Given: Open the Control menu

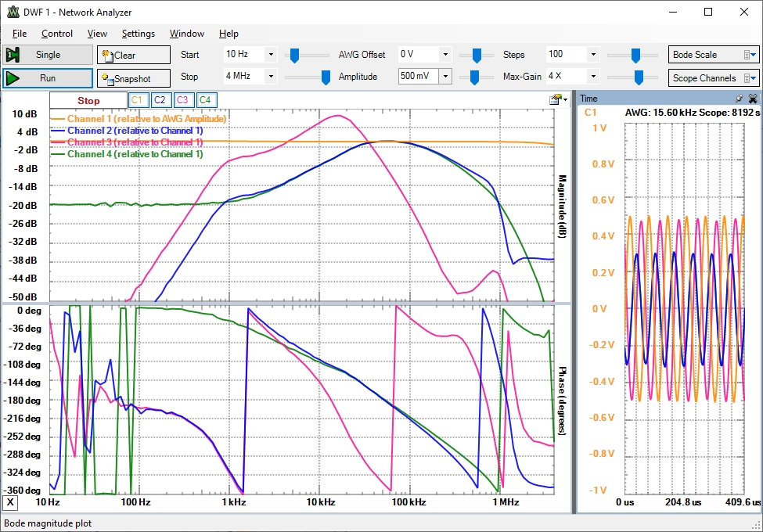Looking at the screenshot, I should 57,34.
